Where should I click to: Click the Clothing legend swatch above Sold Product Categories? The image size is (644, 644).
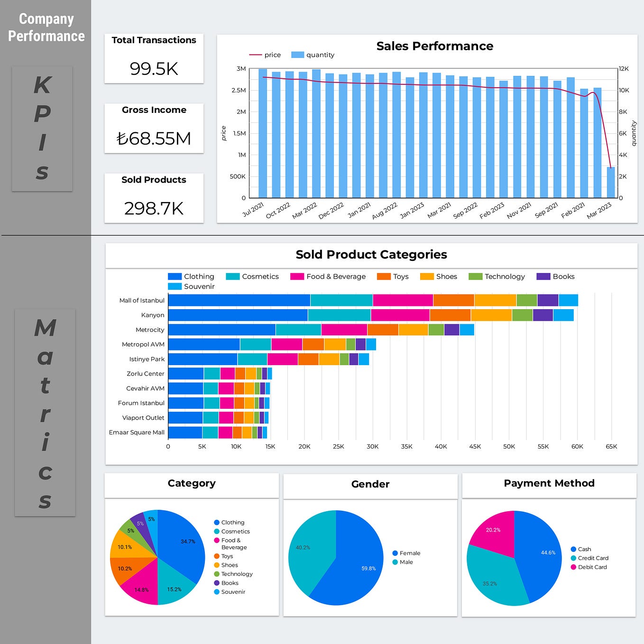pyautogui.click(x=174, y=276)
